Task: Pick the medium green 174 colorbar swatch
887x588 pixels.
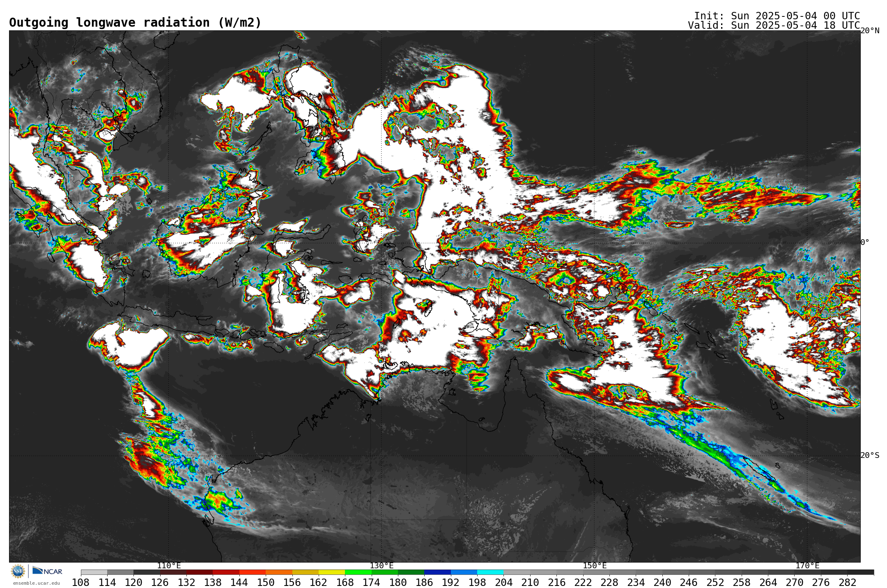Action: tap(384, 572)
